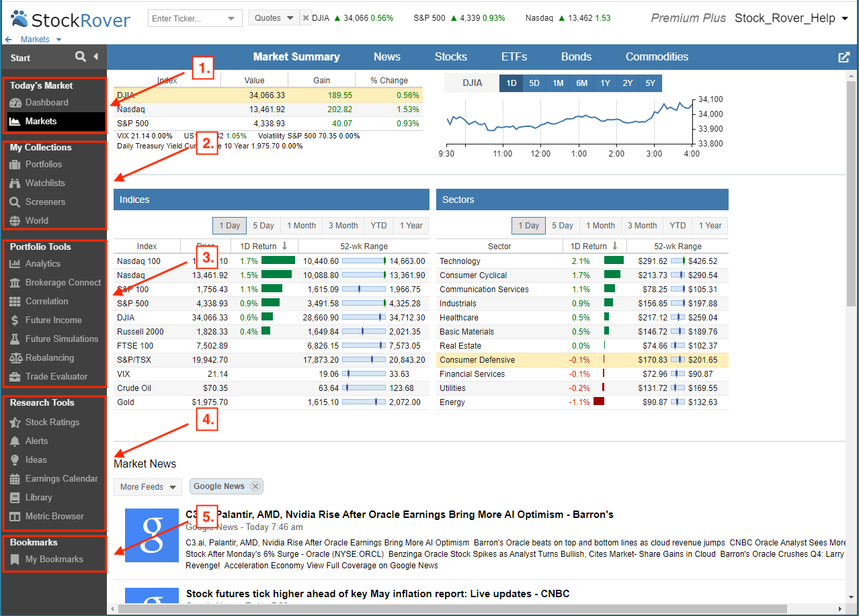This screenshot has height=616, width=859.
Task: Open the Earnings Calendar icon
Action: [15, 479]
